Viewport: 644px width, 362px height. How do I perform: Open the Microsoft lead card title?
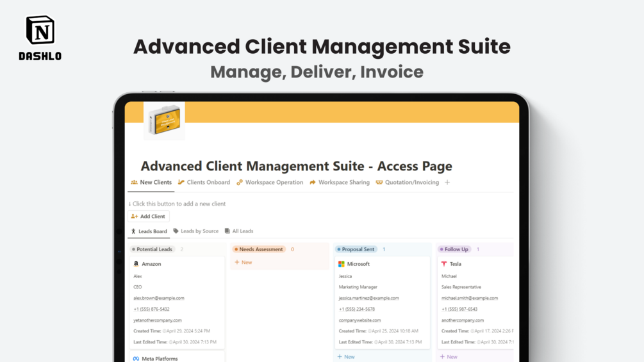click(358, 264)
